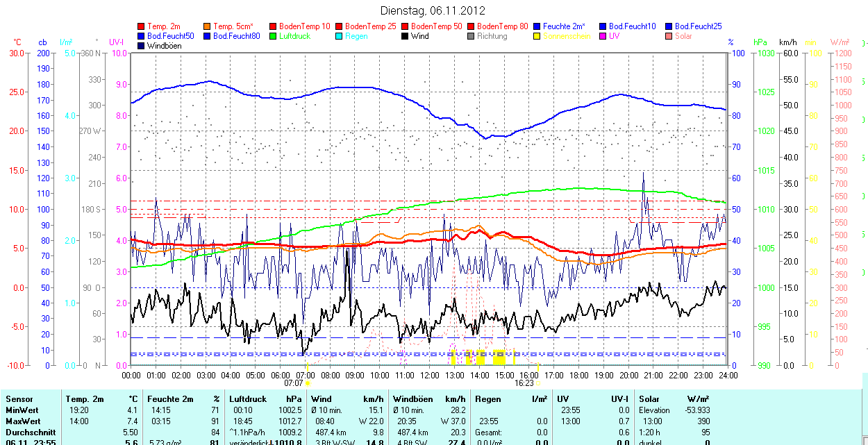Click the yellow Sonnenschein legend square
868x445 pixels.
tap(537, 36)
